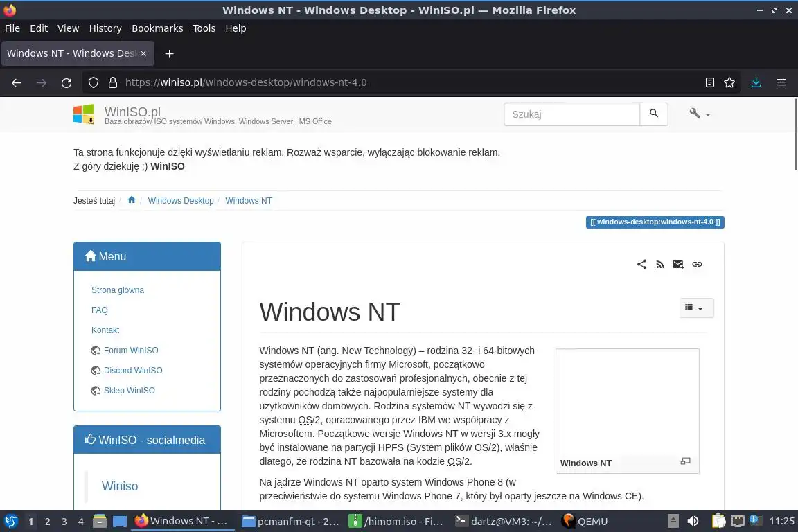798x532 pixels.
Task: Switch to virtual desktop 4
Action: coord(81,522)
